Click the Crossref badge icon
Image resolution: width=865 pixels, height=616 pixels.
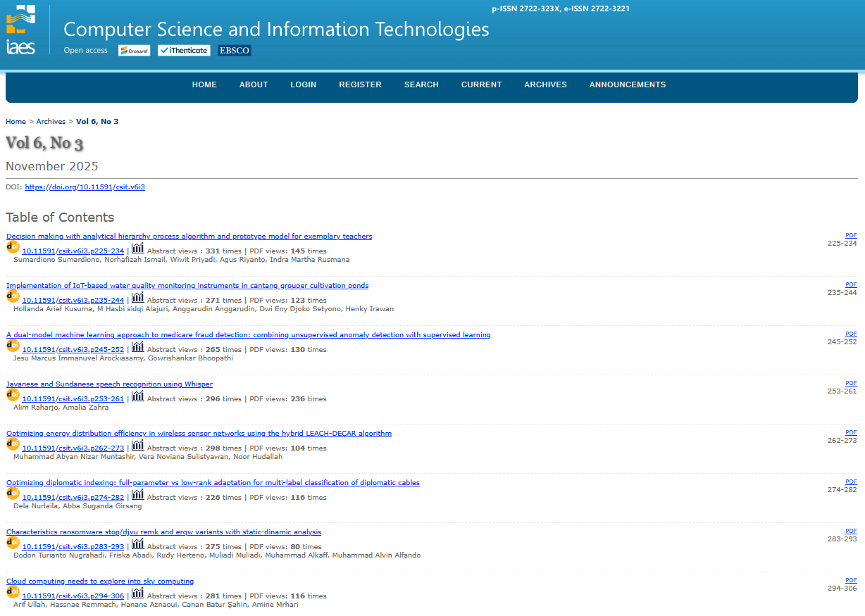coord(134,51)
